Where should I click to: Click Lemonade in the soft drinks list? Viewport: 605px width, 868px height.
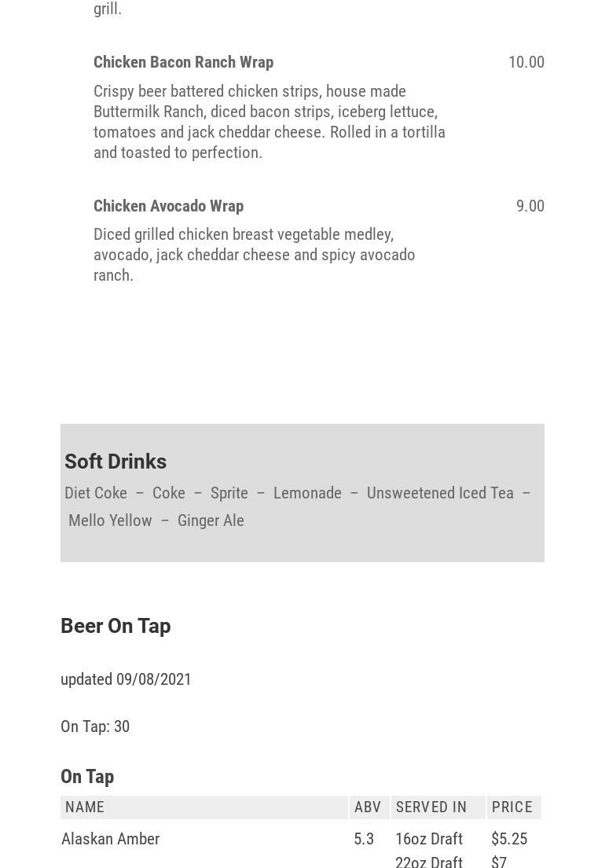pyautogui.click(x=307, y=493)
